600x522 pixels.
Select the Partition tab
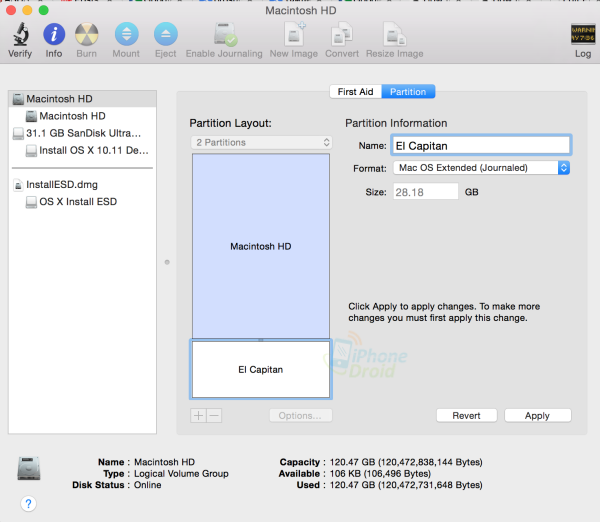(408, 92)
